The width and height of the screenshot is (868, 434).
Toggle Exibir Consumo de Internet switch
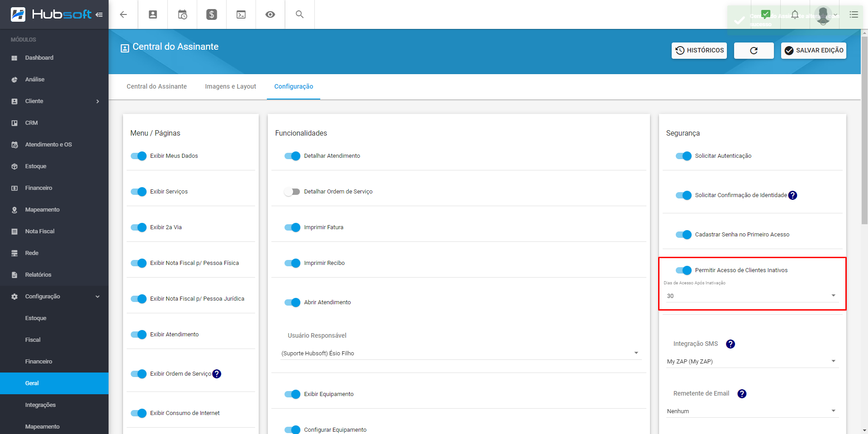(139, 413)
